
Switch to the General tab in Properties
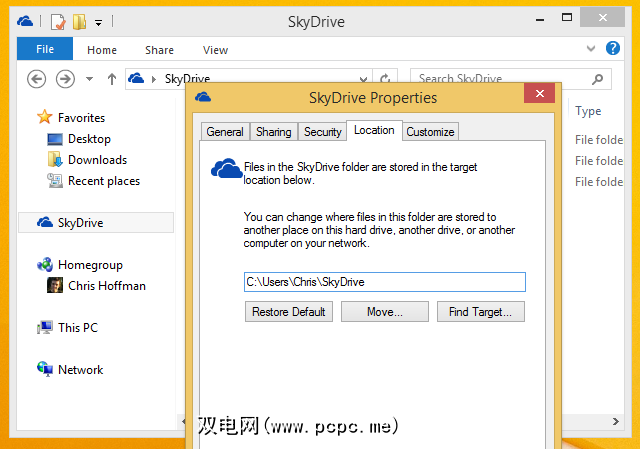point(225,132)
